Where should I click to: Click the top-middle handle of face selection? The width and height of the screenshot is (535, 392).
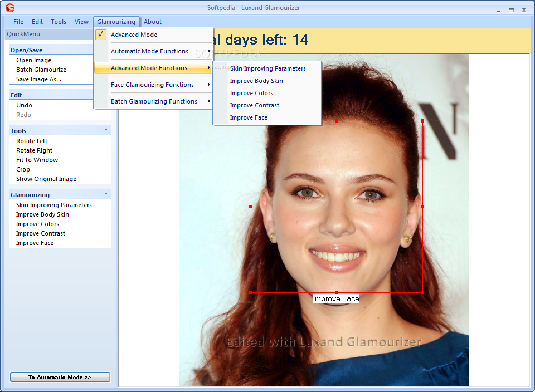coord(337,121)
